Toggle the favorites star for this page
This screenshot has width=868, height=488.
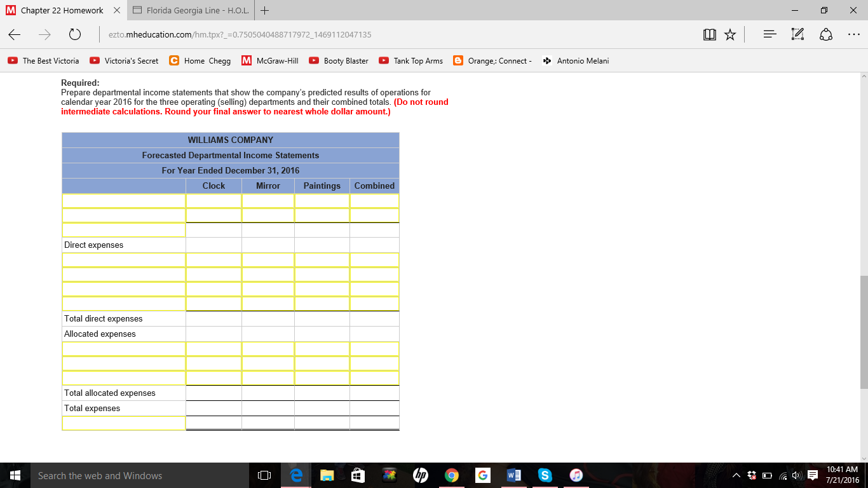tap(730, 34)
